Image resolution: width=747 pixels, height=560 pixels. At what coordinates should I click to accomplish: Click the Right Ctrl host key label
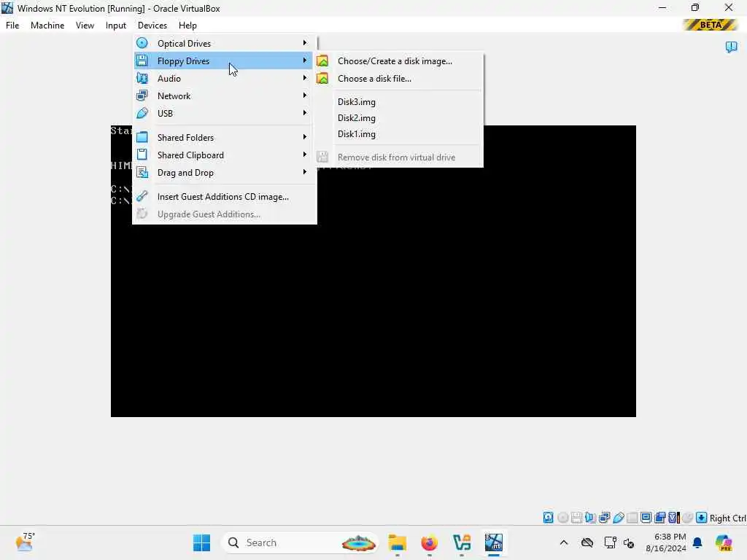727,518
